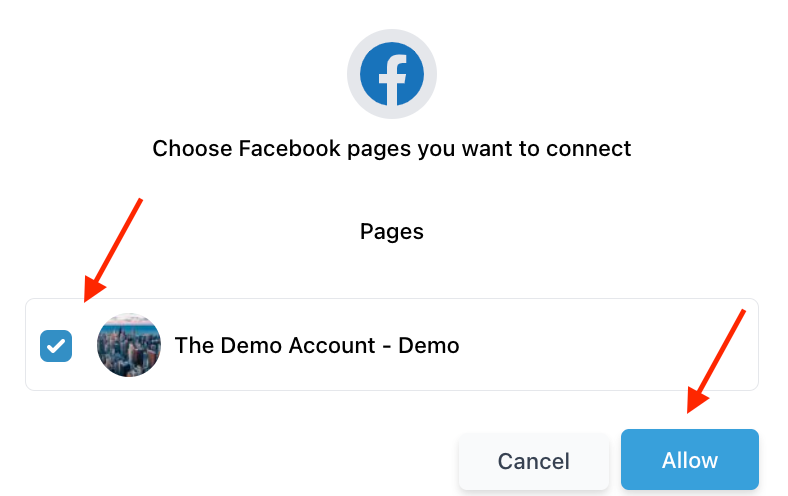788x496 pixels.
Task: Click the Pages section label
Action: click(392, 232)
